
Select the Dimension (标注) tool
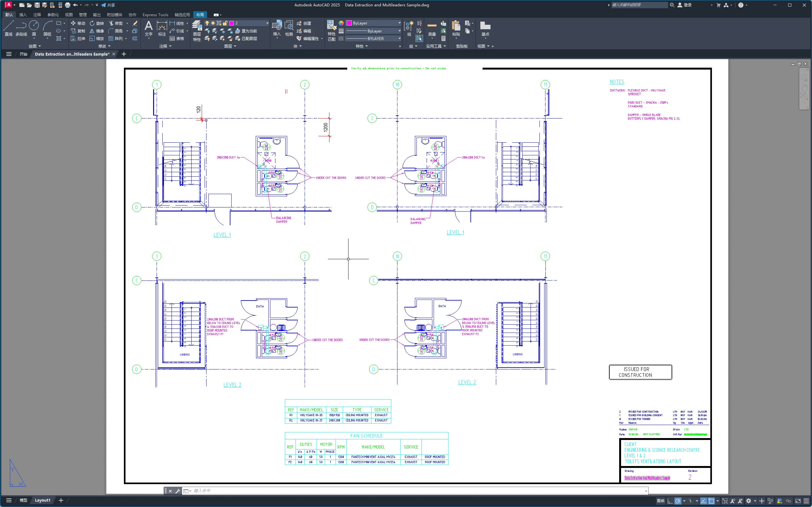pos(162,28)
